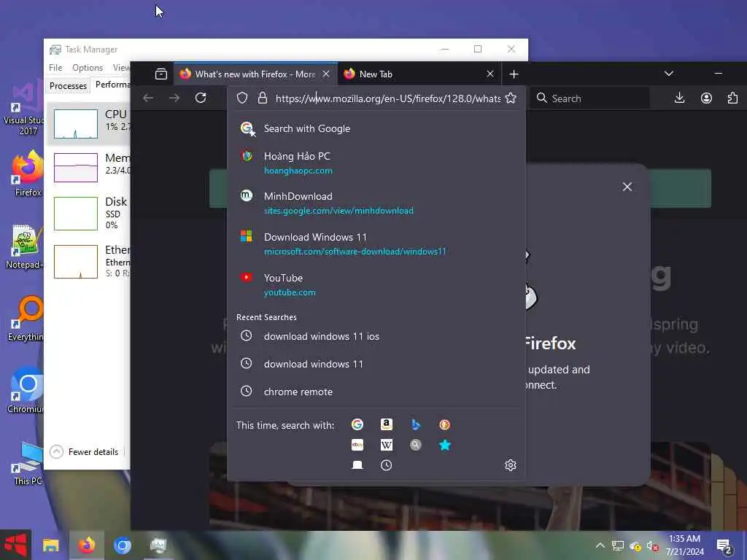Open Task Manager Processes tab
The height and width of the screenshot is (560, 747).
[68, 86]
